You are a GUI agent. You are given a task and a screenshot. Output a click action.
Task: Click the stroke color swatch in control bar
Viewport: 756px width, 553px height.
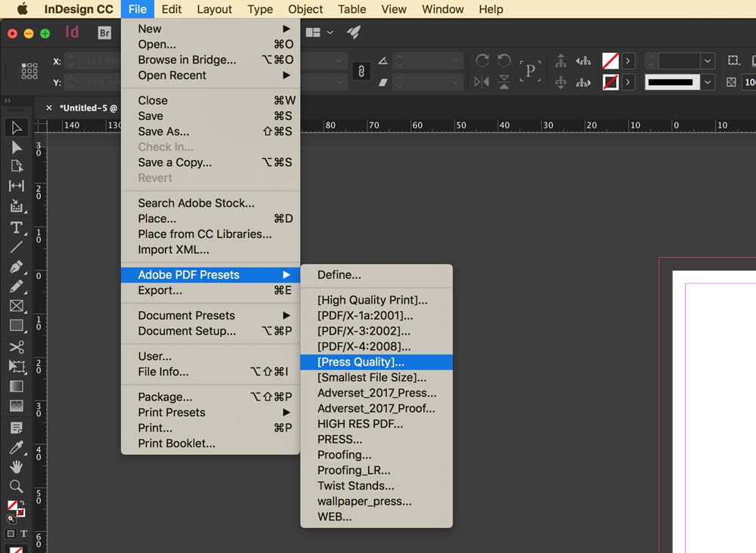coord(610,82)
